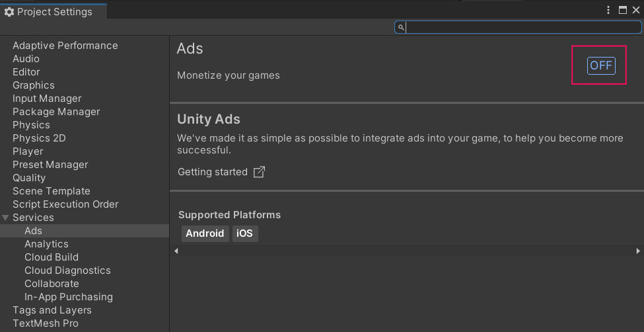644x332 pixels.
Task: Open Editor settings
Action: pos(26,72)
